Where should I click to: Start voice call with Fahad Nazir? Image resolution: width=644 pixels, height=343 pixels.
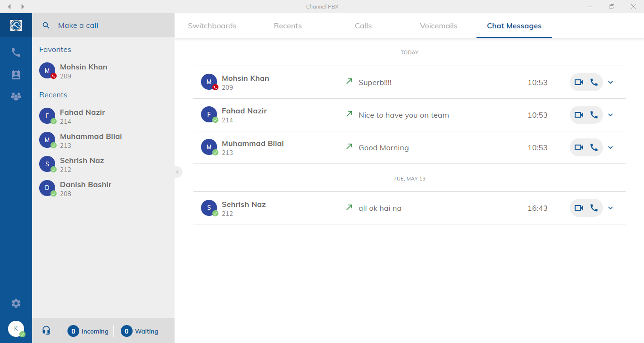click(x=594, y=115)
